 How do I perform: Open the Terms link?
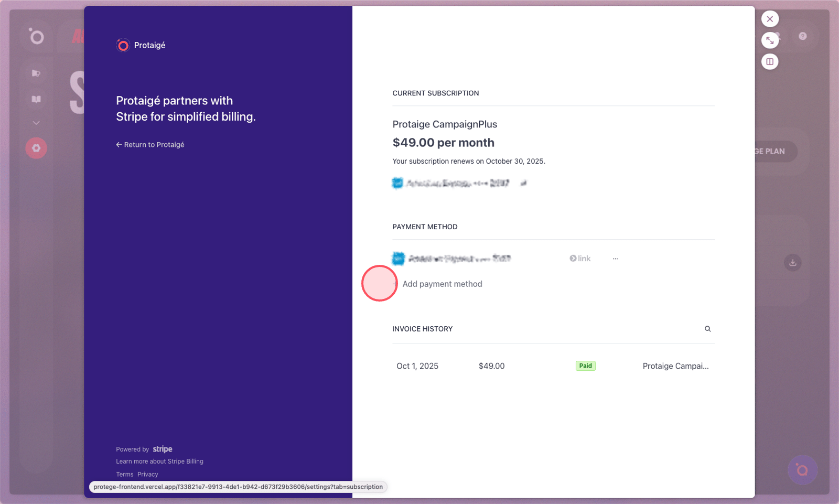pyautogui.click(x=125, y=475)
